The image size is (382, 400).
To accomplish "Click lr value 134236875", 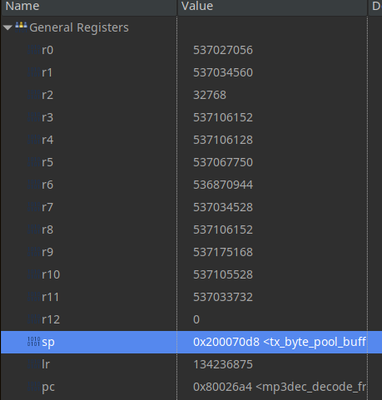I will [x=223, y=364].
